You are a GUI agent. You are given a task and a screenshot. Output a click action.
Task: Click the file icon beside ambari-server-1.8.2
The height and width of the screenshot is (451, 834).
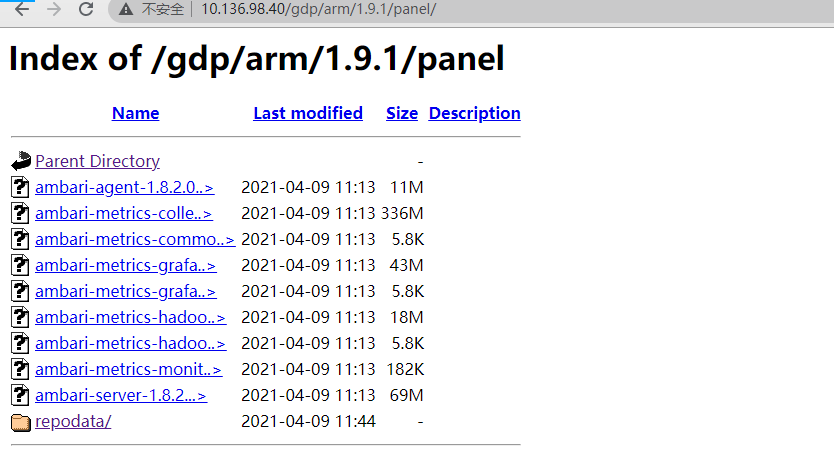coord(20,395)
